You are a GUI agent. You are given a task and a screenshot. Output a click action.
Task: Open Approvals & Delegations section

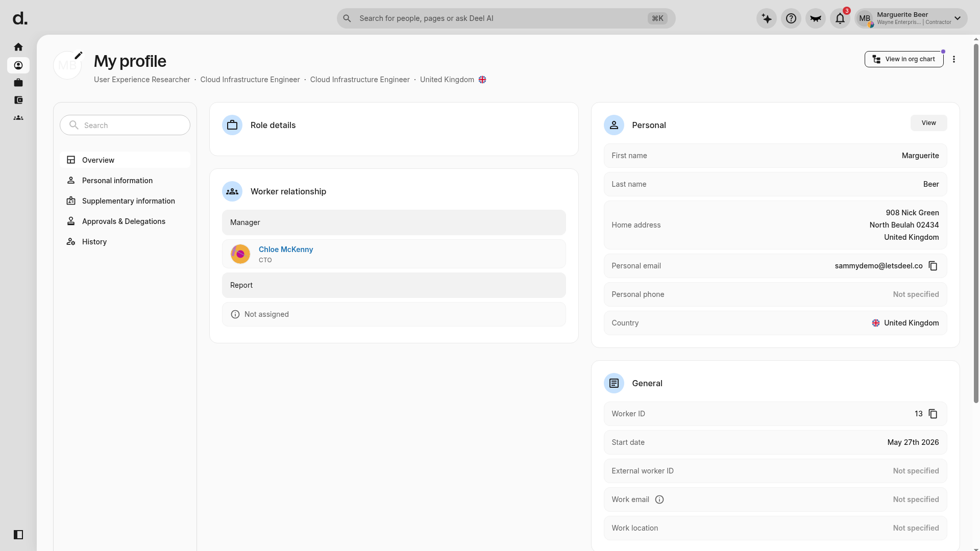(125, 221)
